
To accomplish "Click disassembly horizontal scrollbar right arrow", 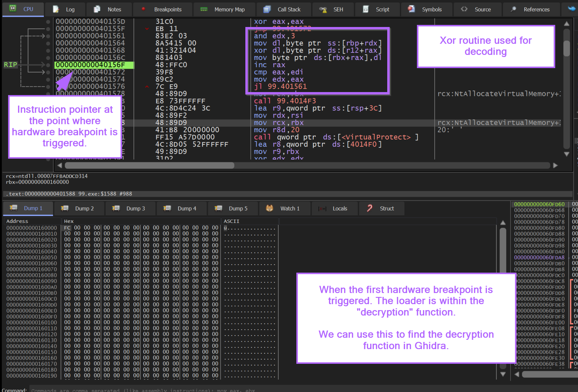I will 555,166.
